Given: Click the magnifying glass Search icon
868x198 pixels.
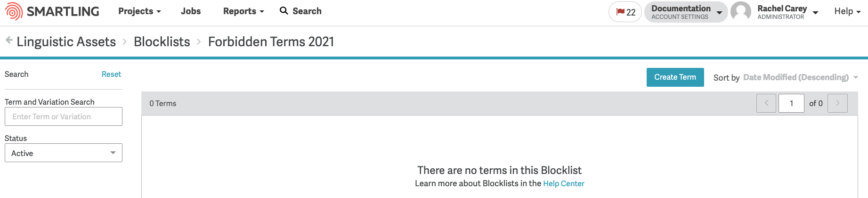Looking at the screenshot, I should [284, 10].
